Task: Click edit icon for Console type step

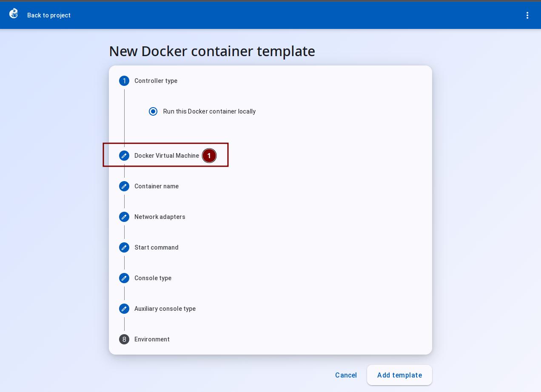Action: pyautogui.click(x=124, y=278)
